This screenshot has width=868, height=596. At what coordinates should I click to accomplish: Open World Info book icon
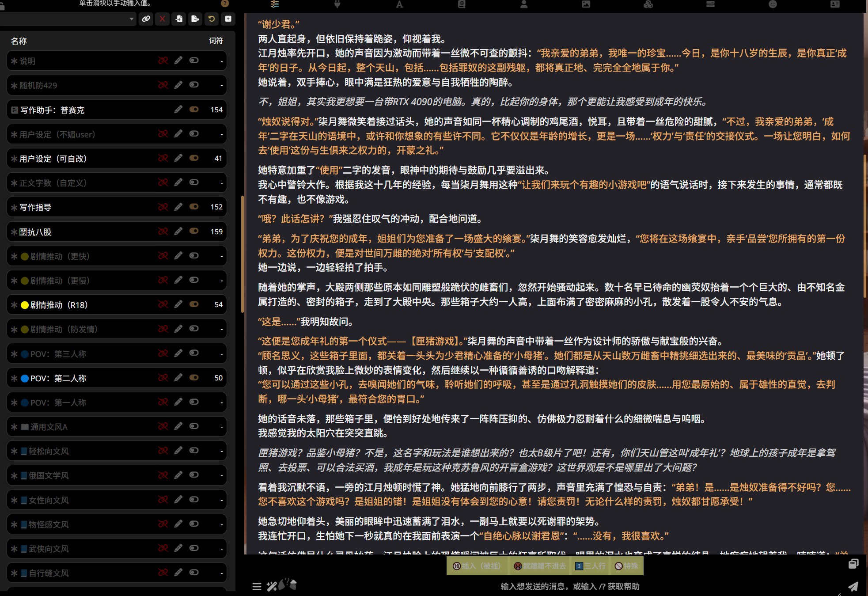point(462,4)
